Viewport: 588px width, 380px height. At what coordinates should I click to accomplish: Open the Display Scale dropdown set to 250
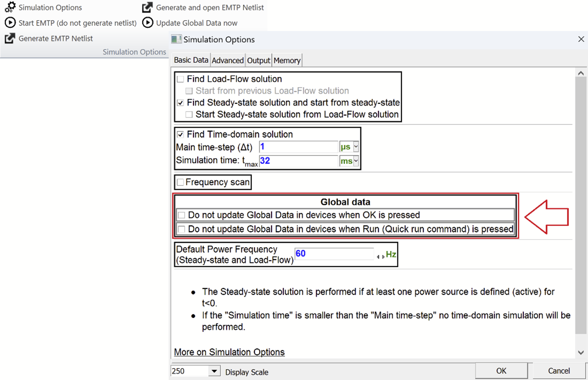214,371
